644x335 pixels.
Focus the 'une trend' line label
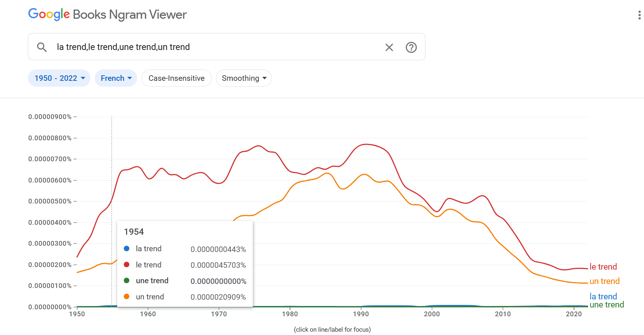tap(607, 305)
